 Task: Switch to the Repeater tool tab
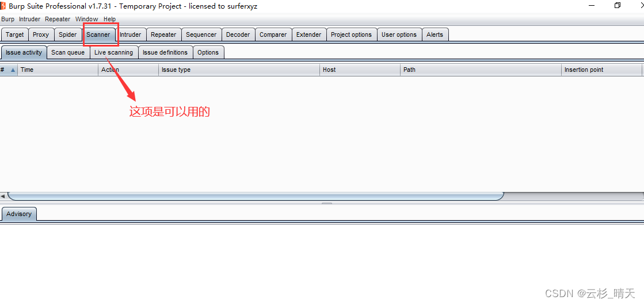(x=163, y=34)
